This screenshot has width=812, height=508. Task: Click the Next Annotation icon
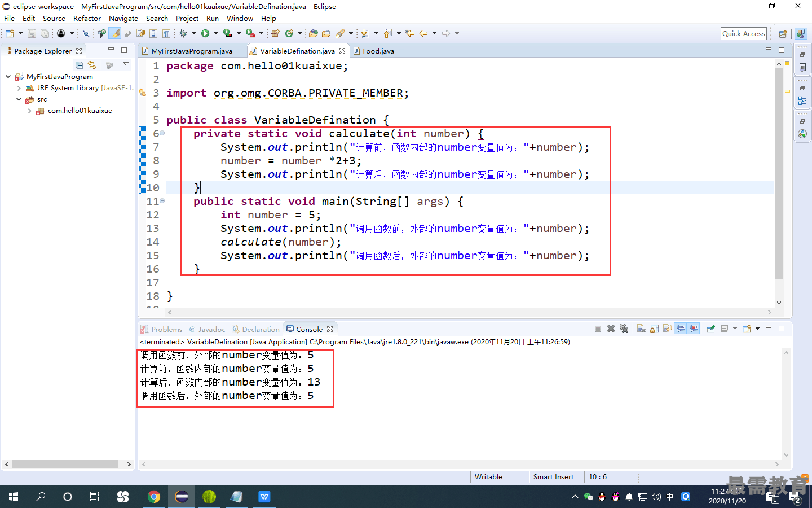pyautogui.click(x=365, y=34)
